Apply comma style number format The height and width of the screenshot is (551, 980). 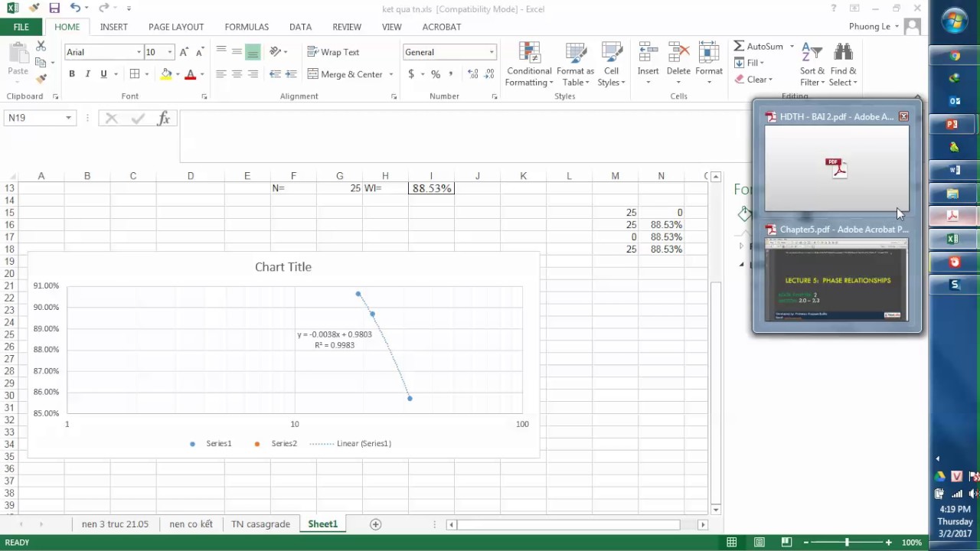coord(451,74)
